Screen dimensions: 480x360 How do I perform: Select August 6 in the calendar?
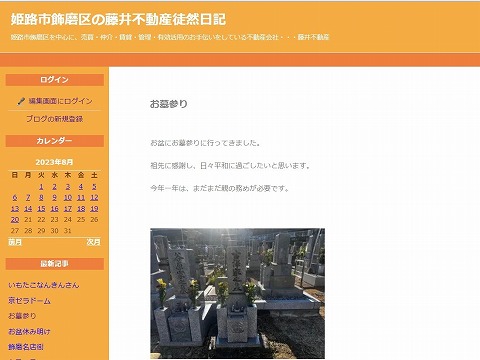15,198
